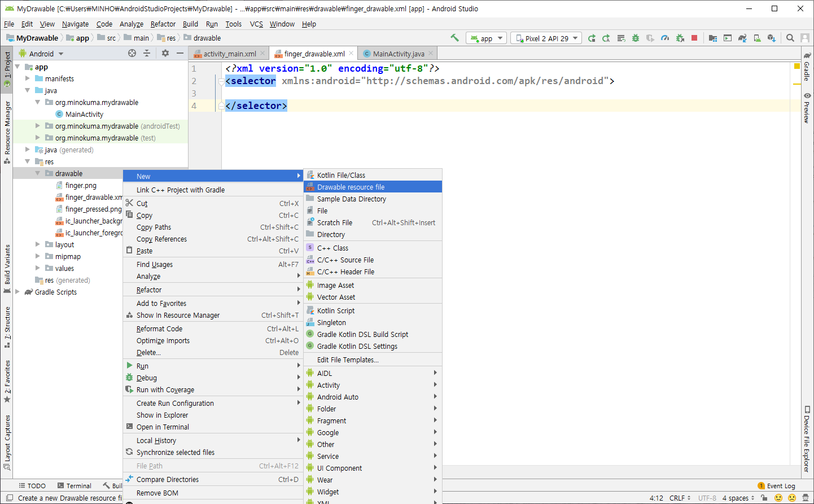Open the Terminal tool window

click(73, 485)
